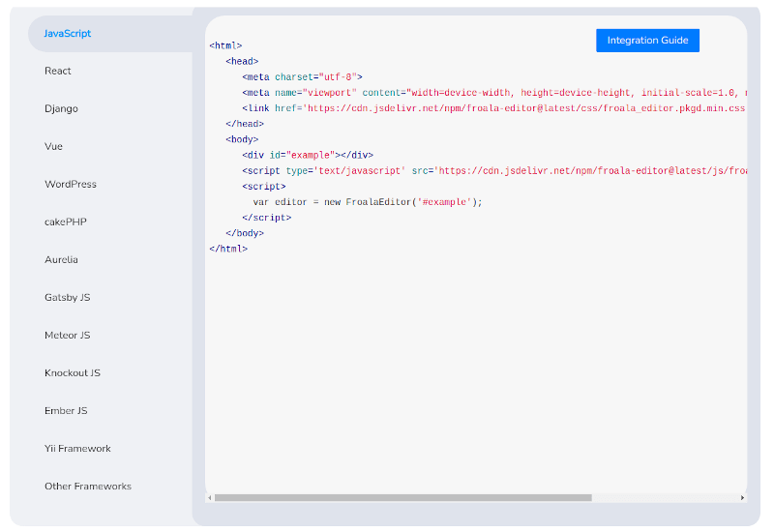Click the scrollbar's right arrow
Viewport: 774px width, 532px height.
tap(742, 498)
